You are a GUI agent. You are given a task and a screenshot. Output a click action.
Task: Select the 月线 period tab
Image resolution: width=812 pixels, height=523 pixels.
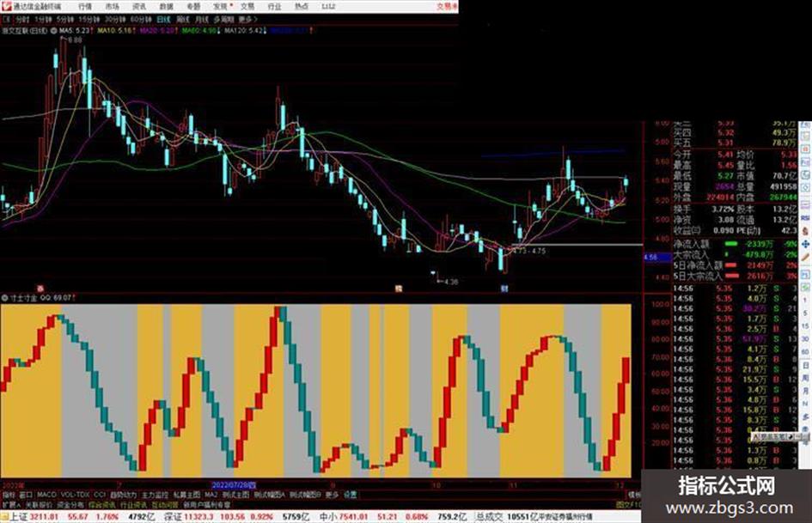(x=201, y=19)
